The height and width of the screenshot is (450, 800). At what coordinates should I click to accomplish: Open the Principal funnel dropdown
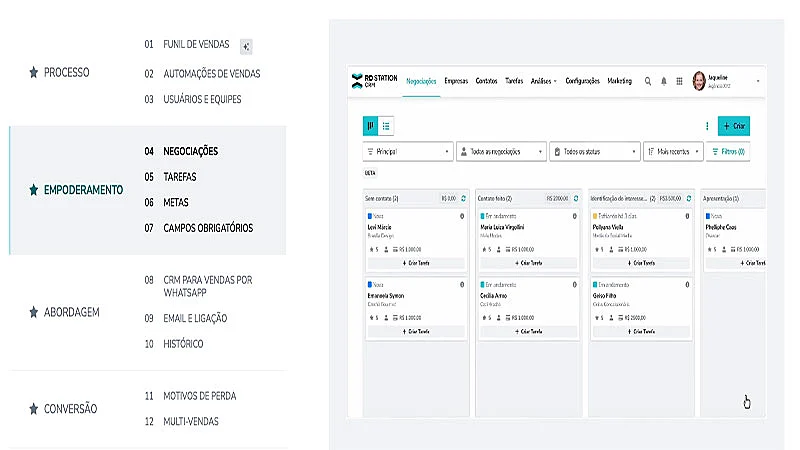[408, 152]
